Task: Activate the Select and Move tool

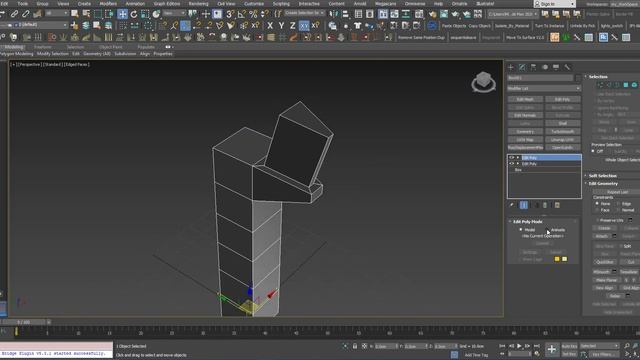Action: (x=122, y=14)
